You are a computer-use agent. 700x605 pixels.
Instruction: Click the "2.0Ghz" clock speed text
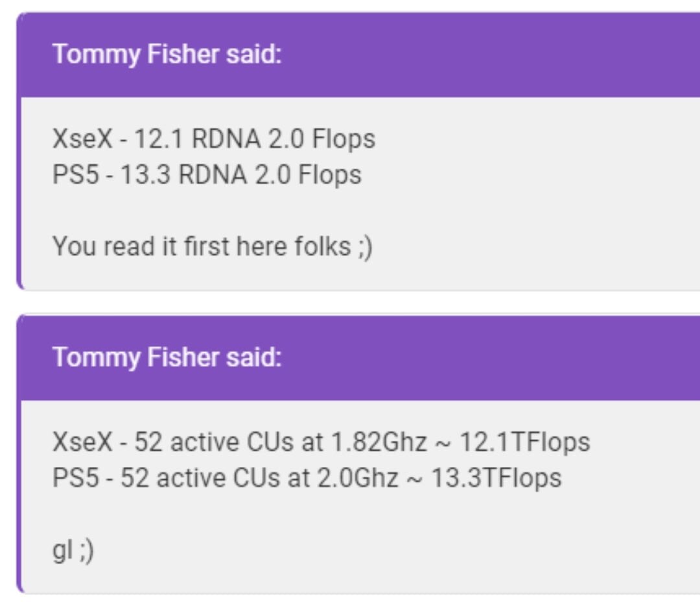(x=358, y=478)
